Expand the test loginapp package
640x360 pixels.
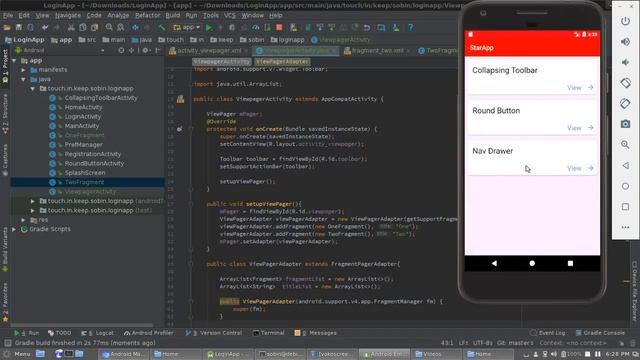tap(33, 211)
